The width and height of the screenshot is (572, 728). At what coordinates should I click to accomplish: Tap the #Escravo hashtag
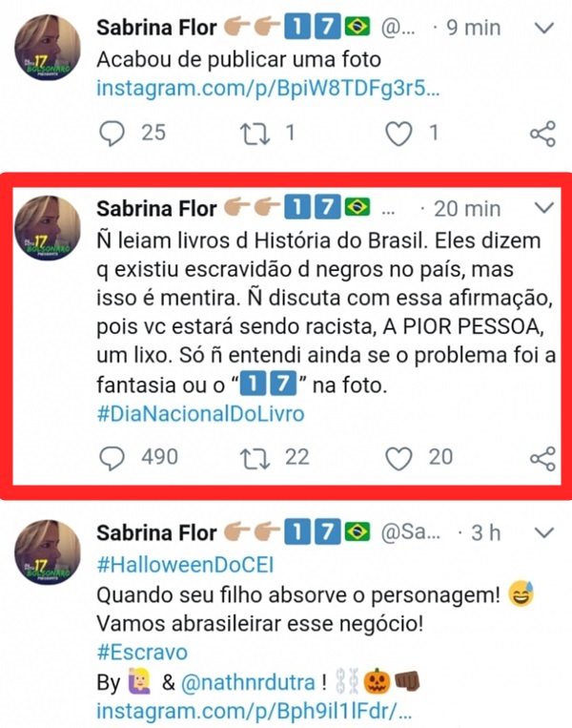pos(142,652)
